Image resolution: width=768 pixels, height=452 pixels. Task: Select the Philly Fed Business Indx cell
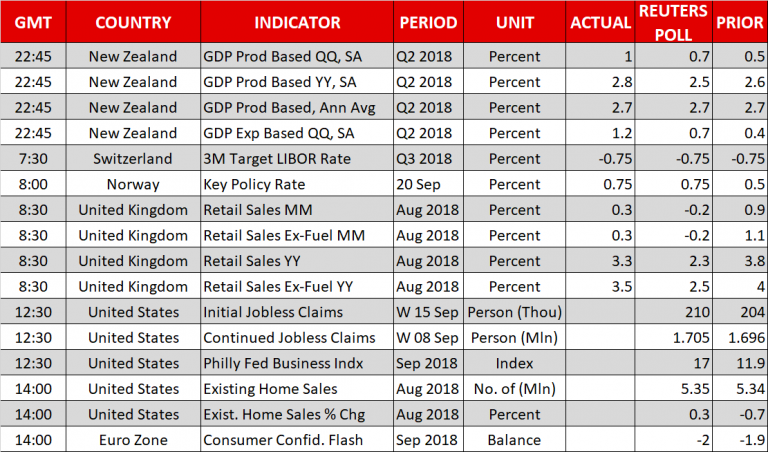point(282,363)
